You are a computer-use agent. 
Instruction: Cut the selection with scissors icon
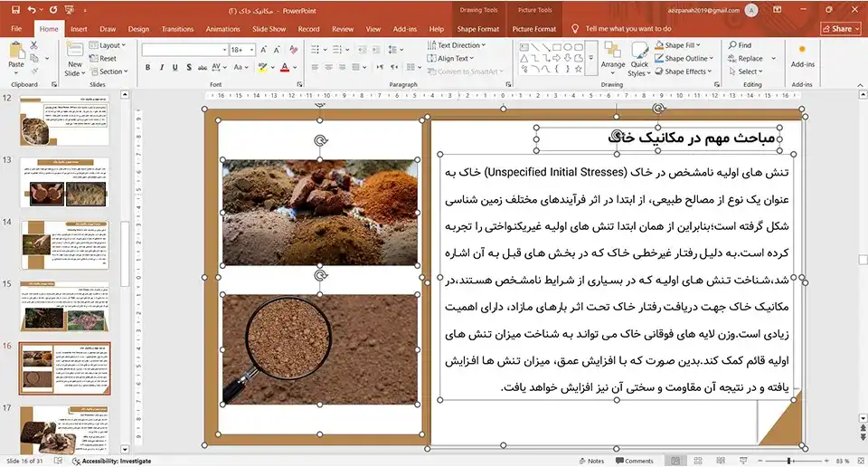(x=34, y=46)
